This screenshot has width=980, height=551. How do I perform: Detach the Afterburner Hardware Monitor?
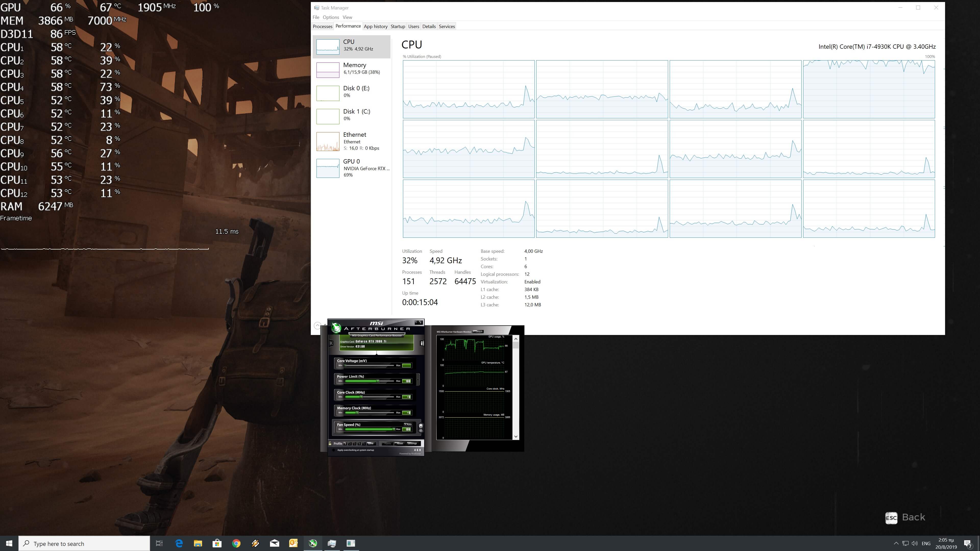point(478,332)
